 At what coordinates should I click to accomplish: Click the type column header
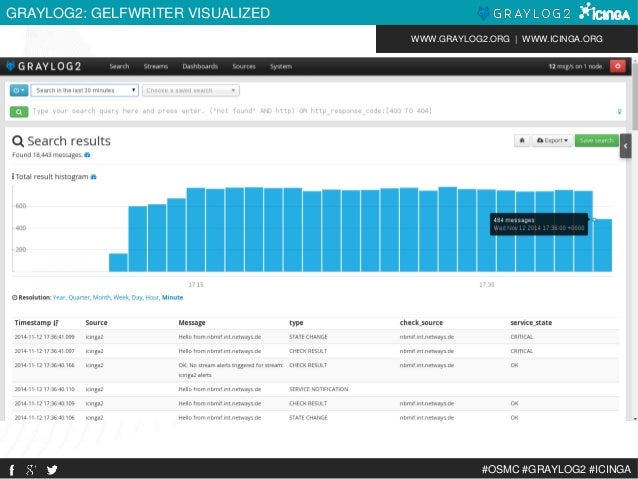(x=296, y=323)
